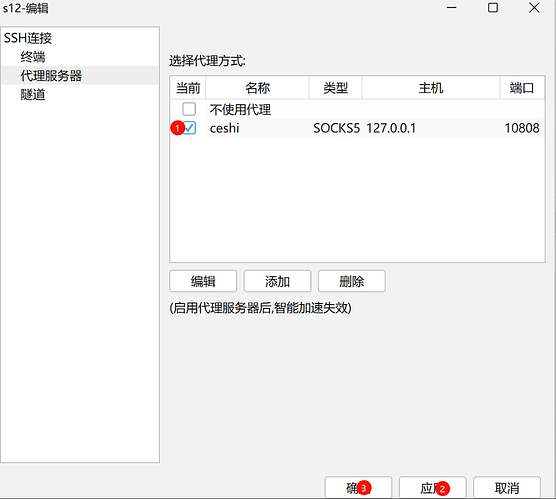Click the 主机 column header
Viewport: 556px width, 499px height.
431,88
